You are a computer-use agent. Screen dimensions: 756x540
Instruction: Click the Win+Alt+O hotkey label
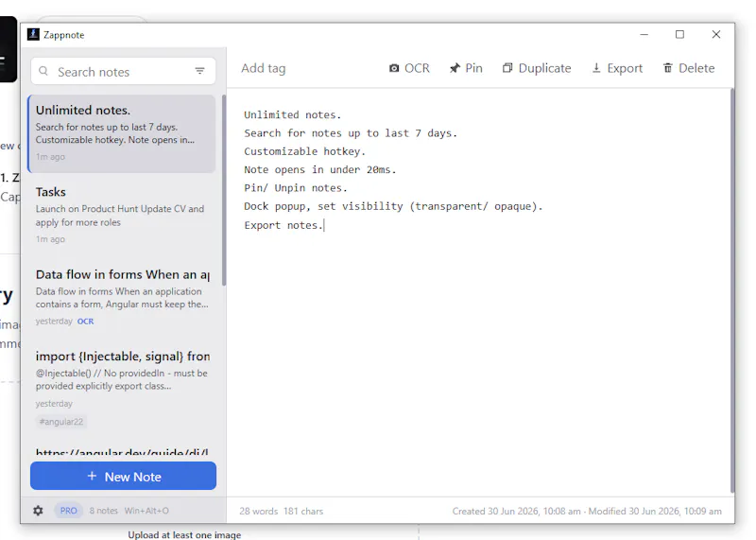[x=146, y=511]
